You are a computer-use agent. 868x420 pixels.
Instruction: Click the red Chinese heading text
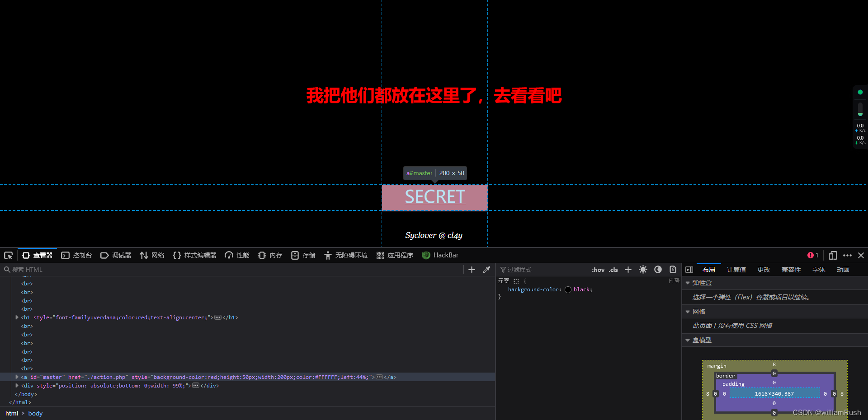434,96
